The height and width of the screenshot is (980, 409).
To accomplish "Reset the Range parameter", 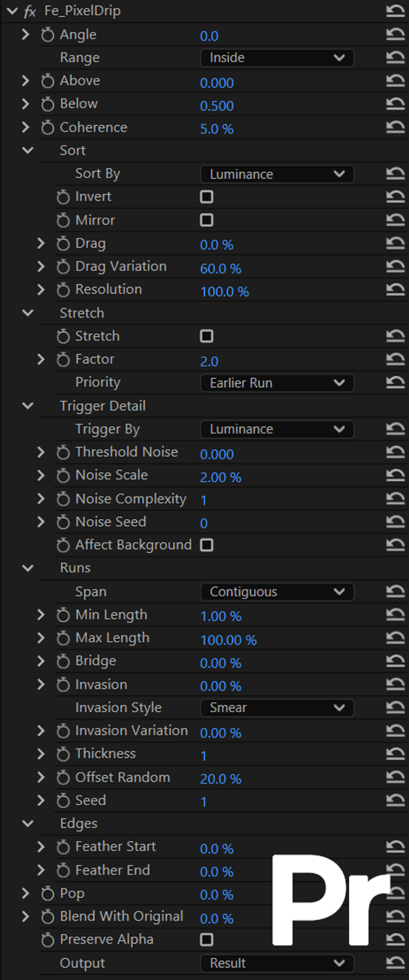I will point(395,58).
